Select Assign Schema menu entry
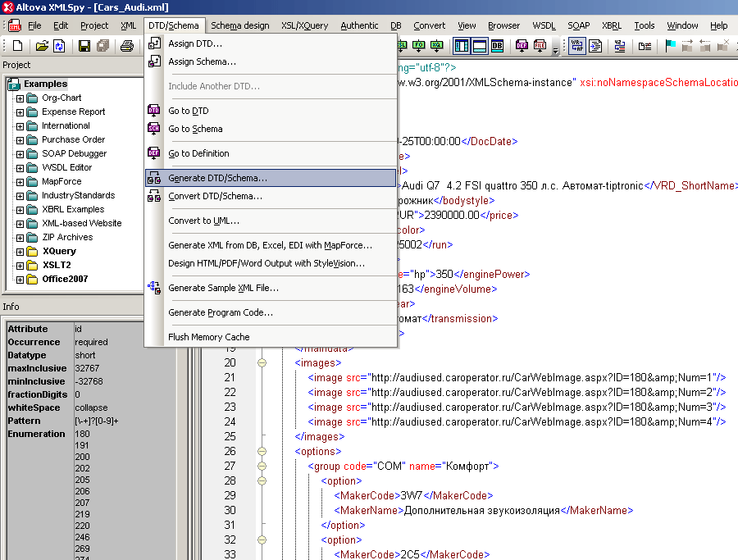The height and width of the screenshot is (560, 738). [202, 61]
